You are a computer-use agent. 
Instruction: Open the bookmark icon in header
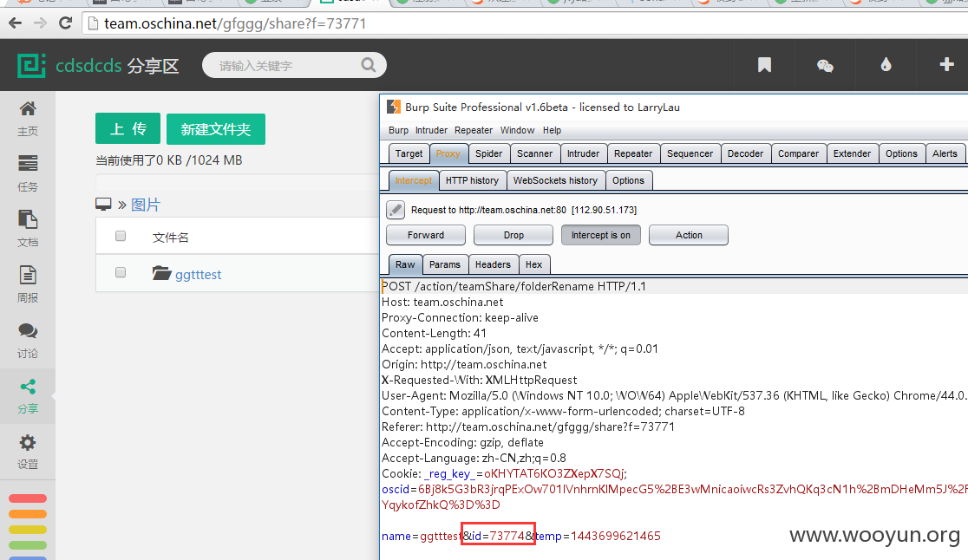(764, 65)
